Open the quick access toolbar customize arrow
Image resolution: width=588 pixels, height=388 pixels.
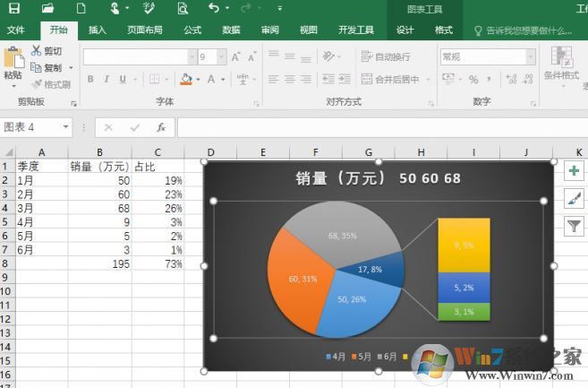click(x=280, y=8)
